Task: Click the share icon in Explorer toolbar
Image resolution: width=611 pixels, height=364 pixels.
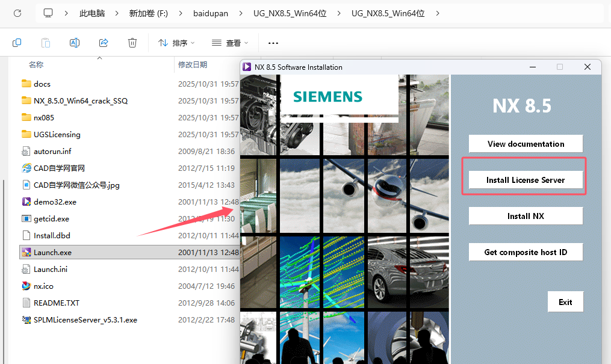Action: (104, 43)
